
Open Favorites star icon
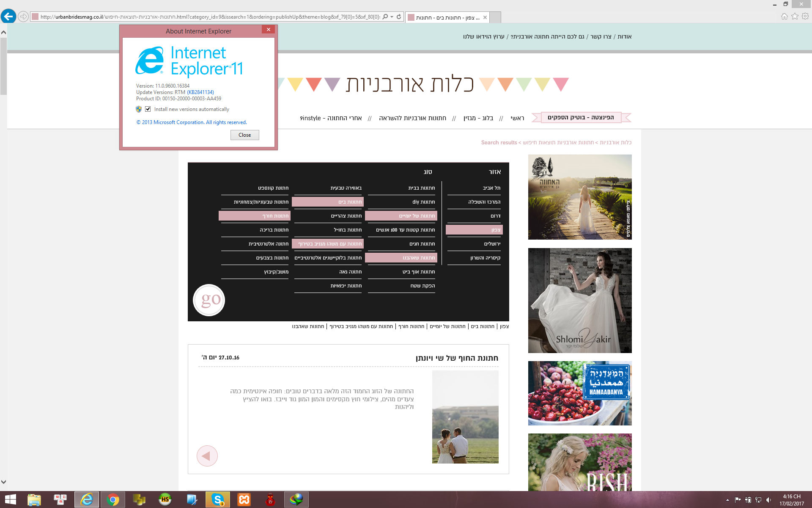tap(795, 17)
